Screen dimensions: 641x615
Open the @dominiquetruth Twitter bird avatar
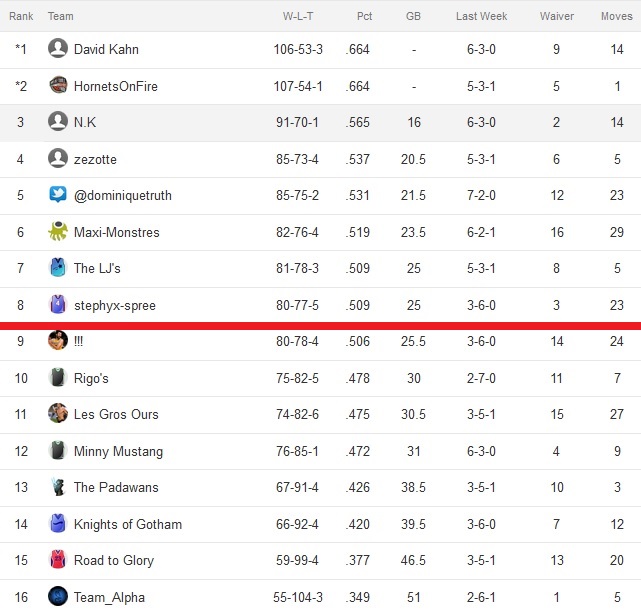58,194
